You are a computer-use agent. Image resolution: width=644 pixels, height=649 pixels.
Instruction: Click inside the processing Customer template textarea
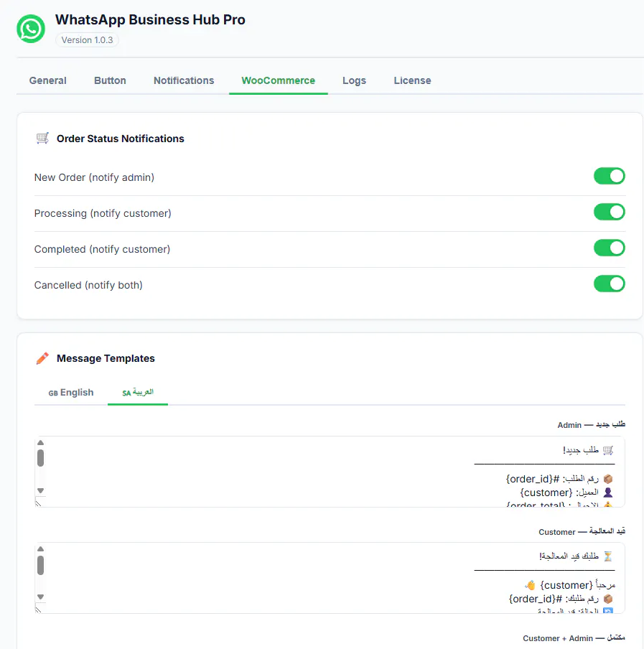pos(330,578)
